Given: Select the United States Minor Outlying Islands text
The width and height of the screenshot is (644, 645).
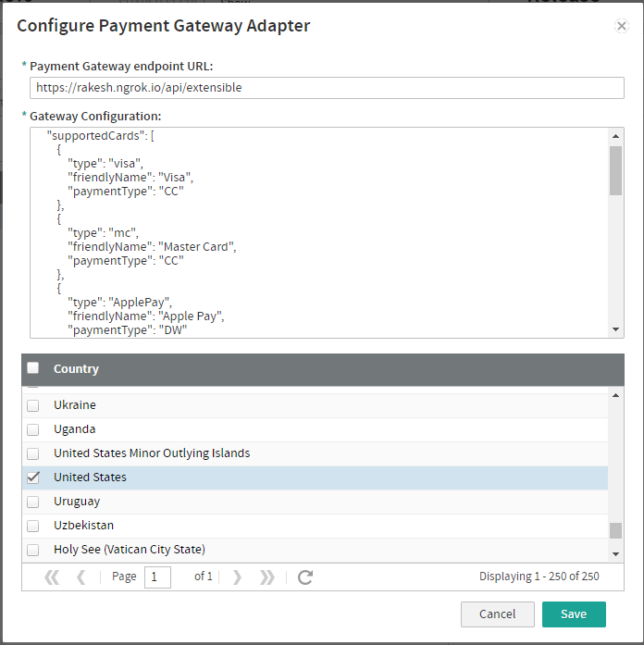Looking at the screenshot, I should [x=152, y=453].
